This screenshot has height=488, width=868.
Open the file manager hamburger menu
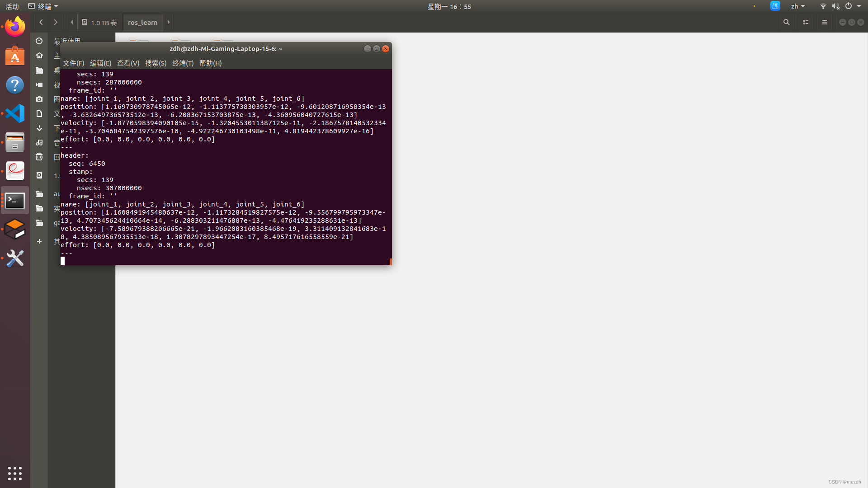click(825, 22)
